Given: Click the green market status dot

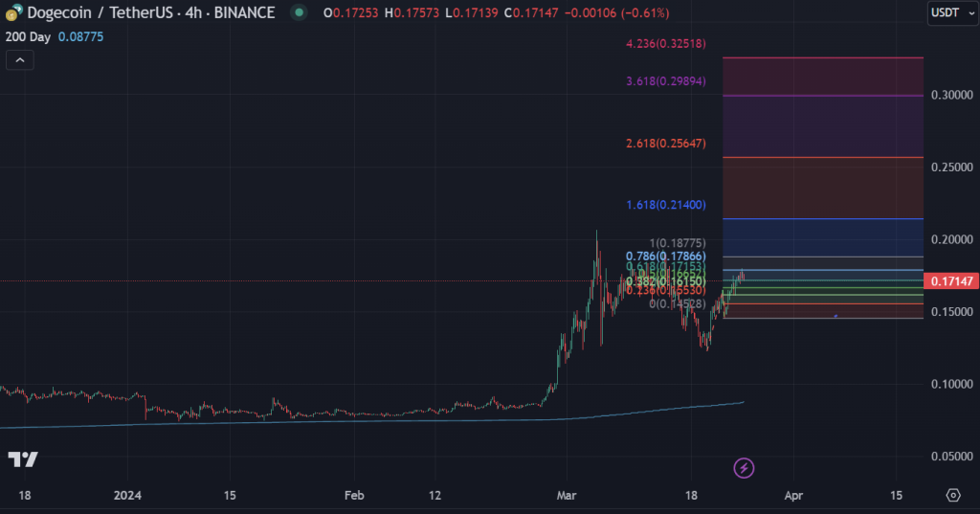Looking at the screenshot, I should click(299, 12).
